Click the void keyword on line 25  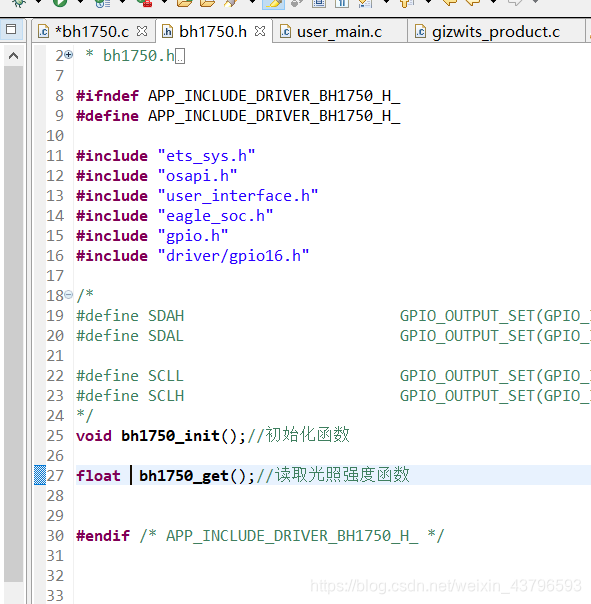94,436
